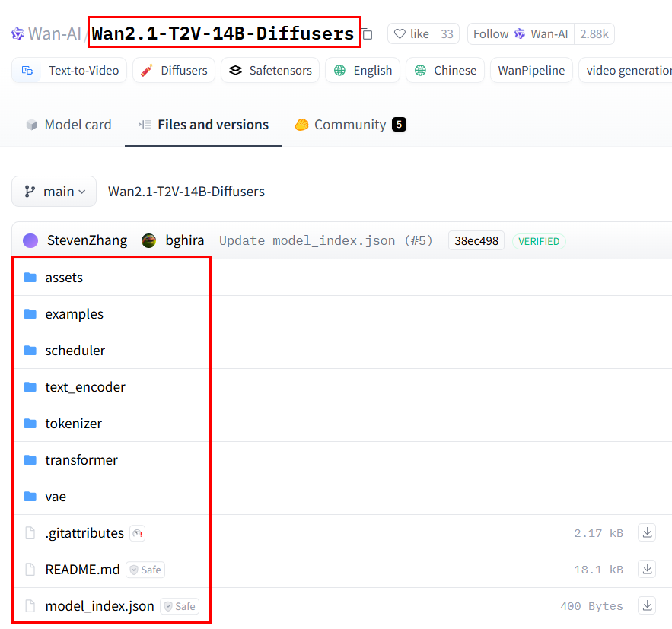672x629 pixels.
Task: Download the .gitattributes file
Action: point(647,533)
